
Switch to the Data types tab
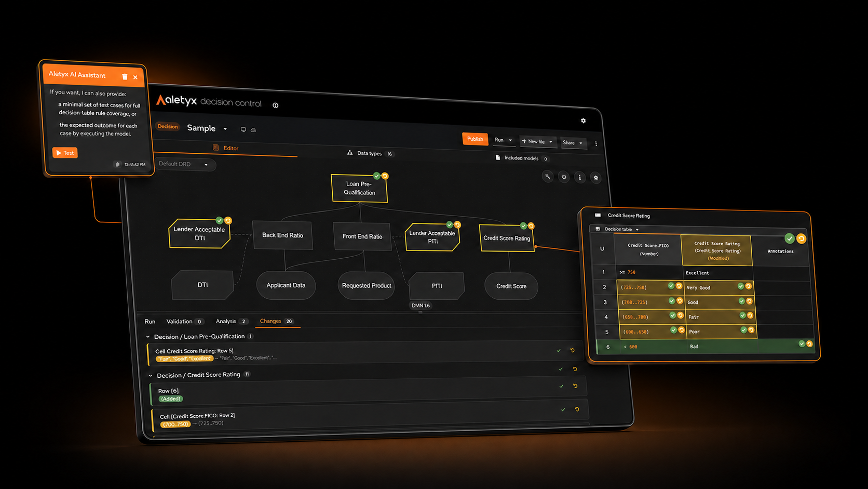pos(370,153)
